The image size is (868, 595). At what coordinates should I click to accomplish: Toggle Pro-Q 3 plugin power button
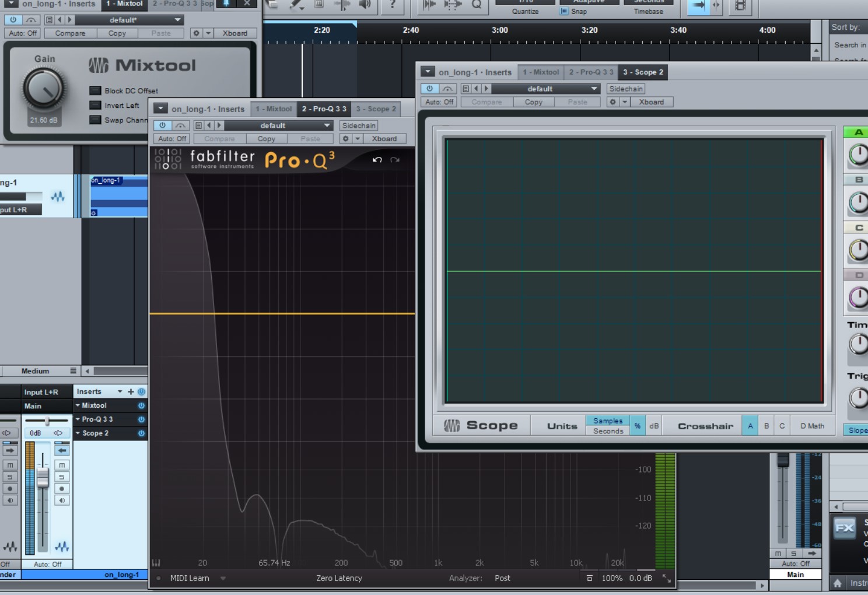[163, 125]
